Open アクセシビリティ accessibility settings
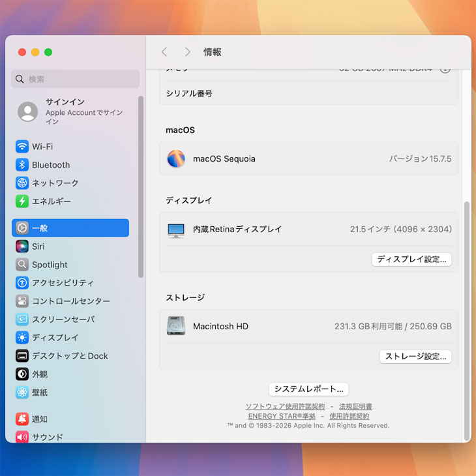 [63, 283]
